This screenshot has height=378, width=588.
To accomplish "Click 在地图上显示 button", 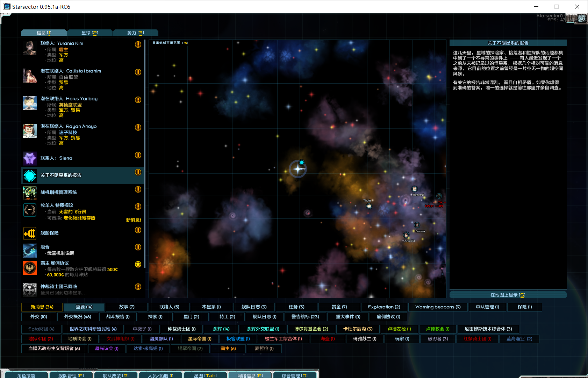I will click(x=508, y=295).
